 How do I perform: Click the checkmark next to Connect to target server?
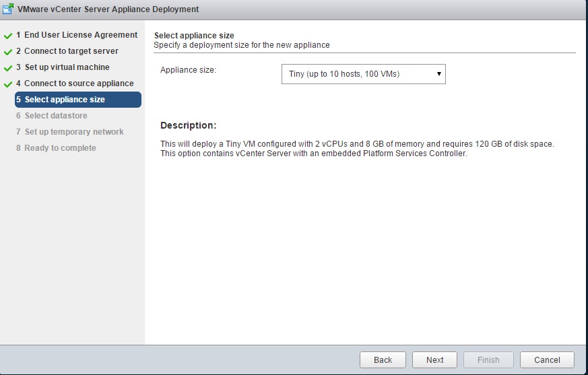coord(8,51)
